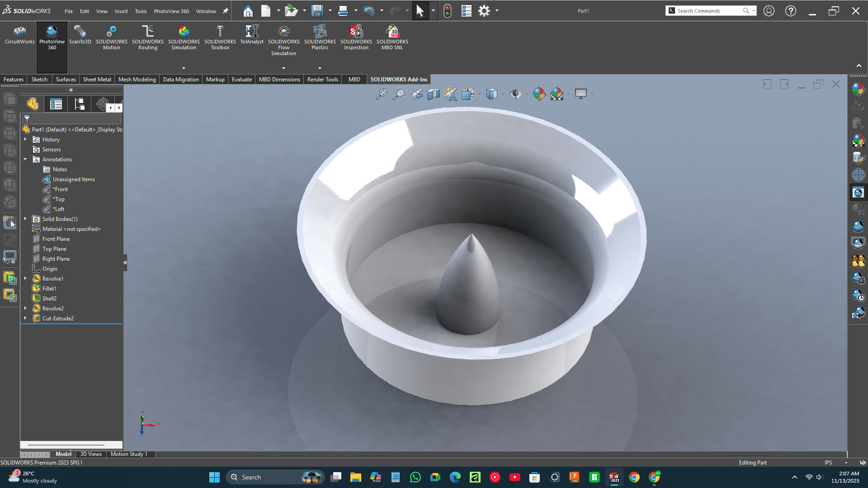The height and width of the screenshot is (488, 868).
Task: Open the ConfigurationManager tab icon
Action: coord(80,104)
